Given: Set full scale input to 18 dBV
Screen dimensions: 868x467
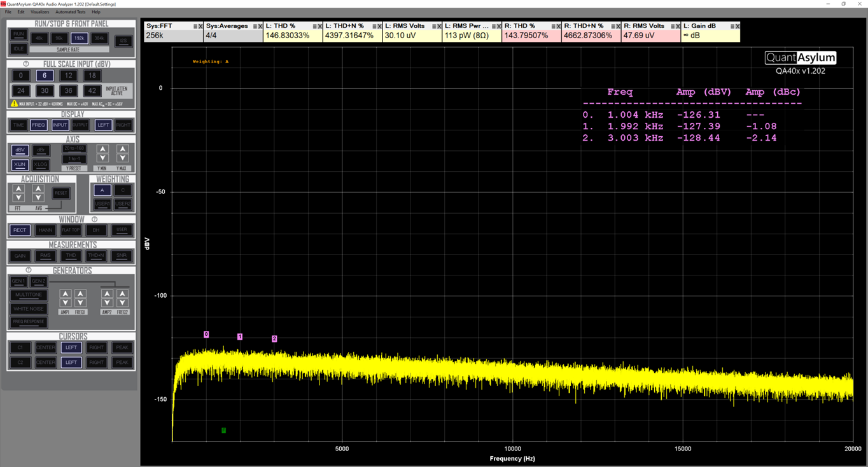Looking at the screenshot, I should click(x=92, y=75).
